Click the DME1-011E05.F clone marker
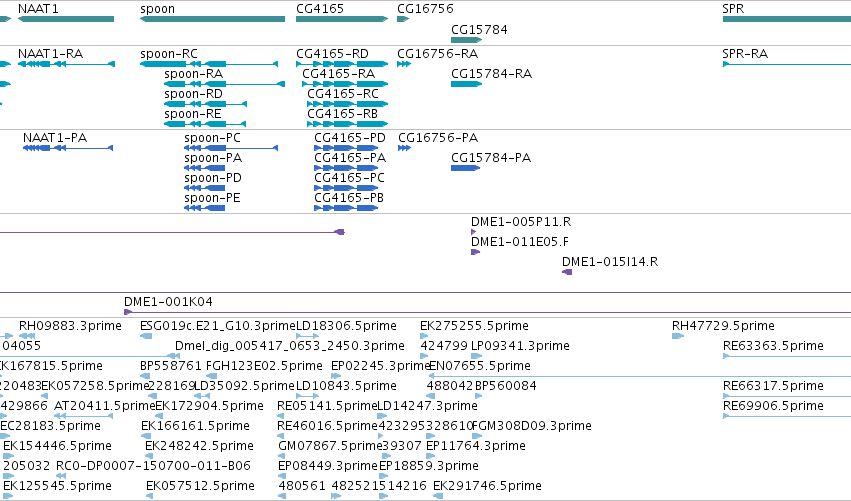The height and width of the screenshot is (501, 851). (475, 252)
